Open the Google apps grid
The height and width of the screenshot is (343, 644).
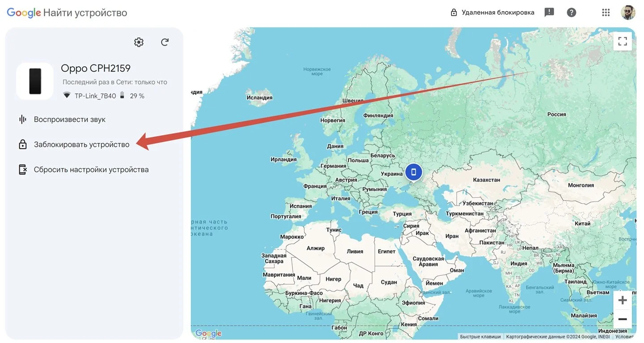(606, 13)
